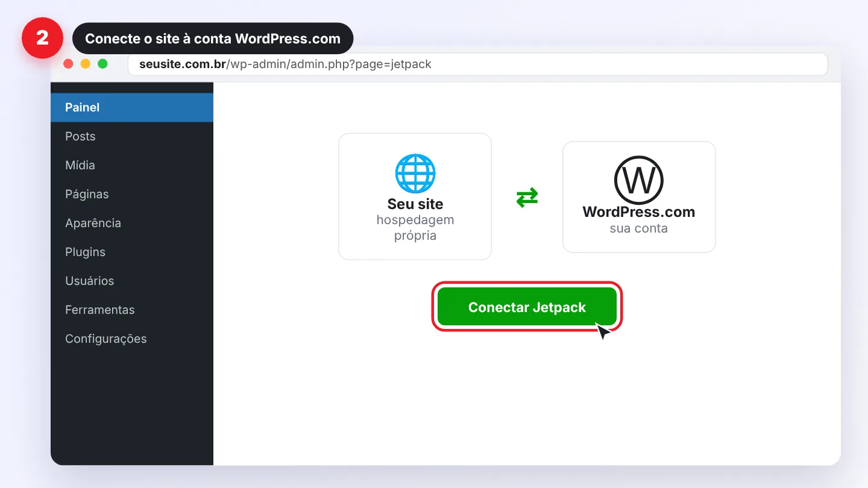The height and width of the screenshot is (488, 868).
Task: Open Aparência in the sidebar
Action: (132, 223)
